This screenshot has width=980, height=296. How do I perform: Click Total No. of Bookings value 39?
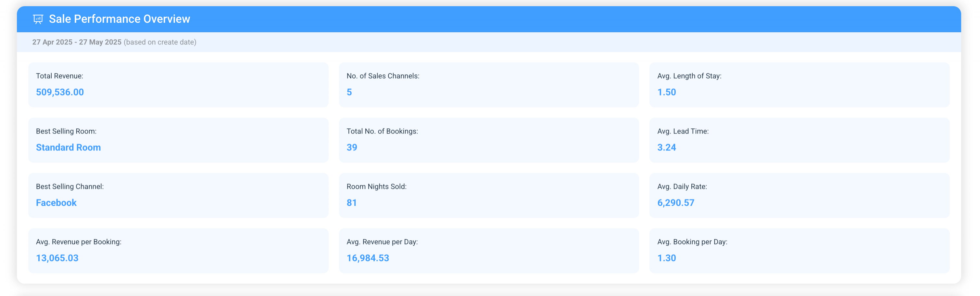pos(352,147)
